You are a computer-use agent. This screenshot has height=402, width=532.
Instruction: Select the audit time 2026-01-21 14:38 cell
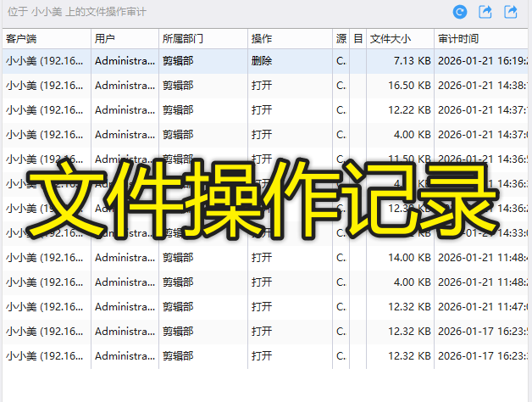coord(483,86)
